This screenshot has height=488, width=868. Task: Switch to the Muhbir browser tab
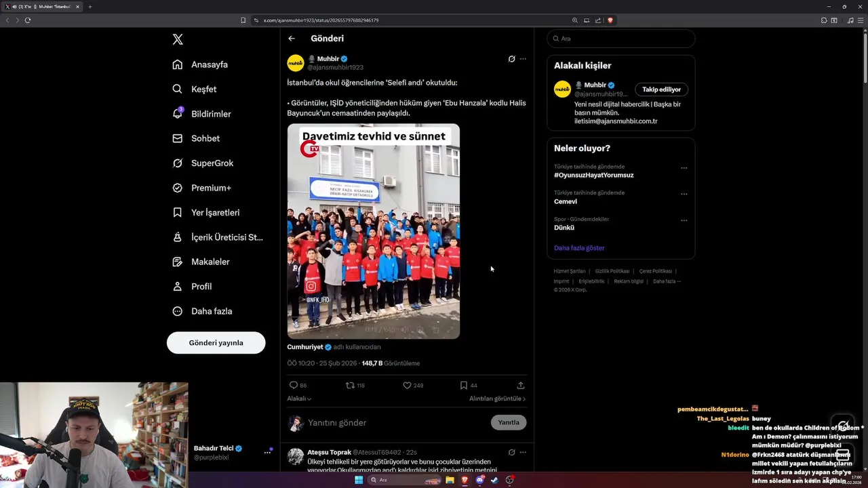42,7
